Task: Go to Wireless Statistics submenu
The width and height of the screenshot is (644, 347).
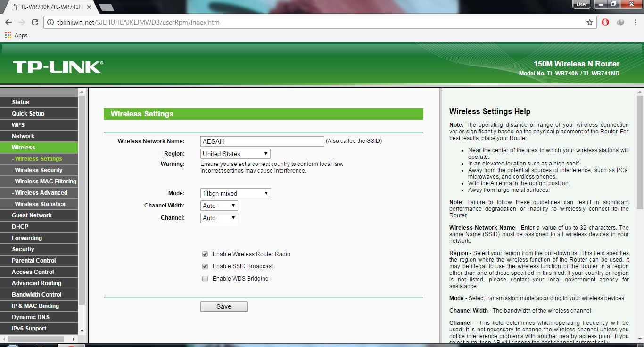Action: point(39,204)
